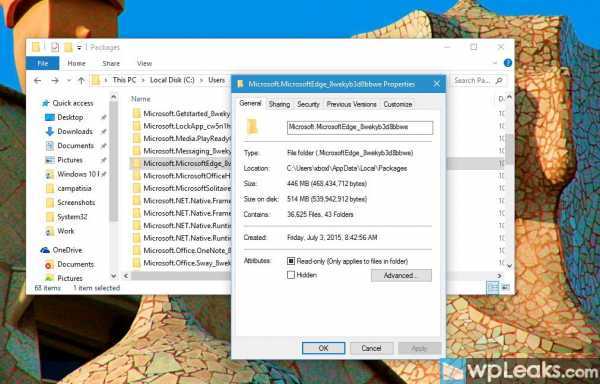Open Quick access in the navigation pane
Viewport: 600px width, 384px height.
[67, 103]
